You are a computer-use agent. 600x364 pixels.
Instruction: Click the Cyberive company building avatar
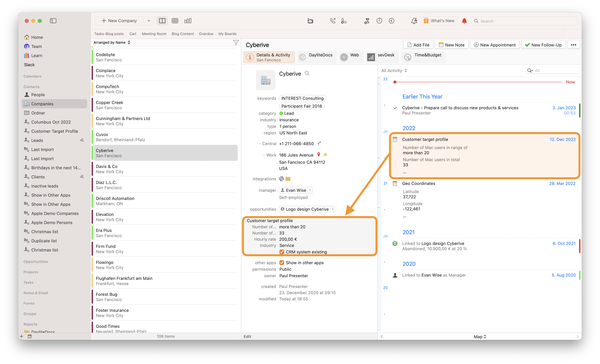click(x=266, y=80)
